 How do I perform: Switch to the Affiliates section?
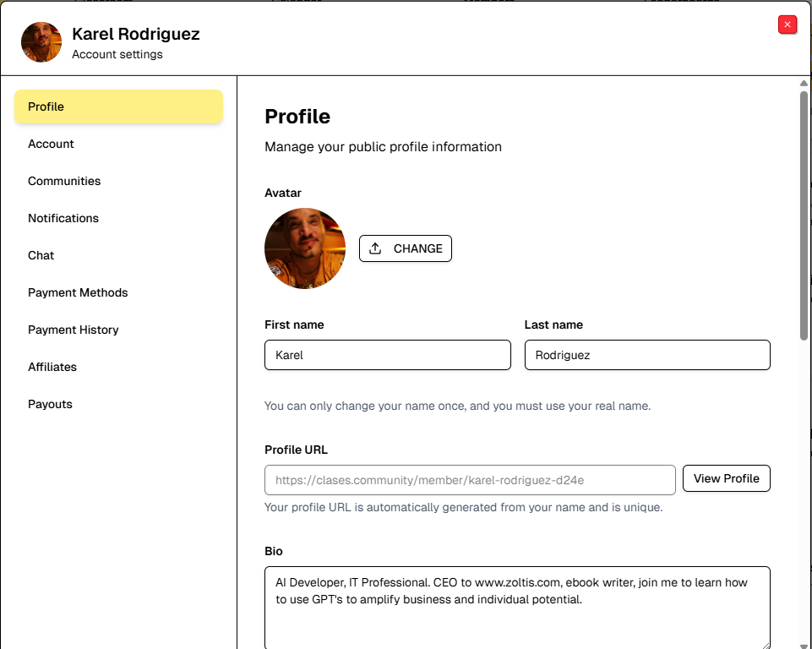pos(52,367)
